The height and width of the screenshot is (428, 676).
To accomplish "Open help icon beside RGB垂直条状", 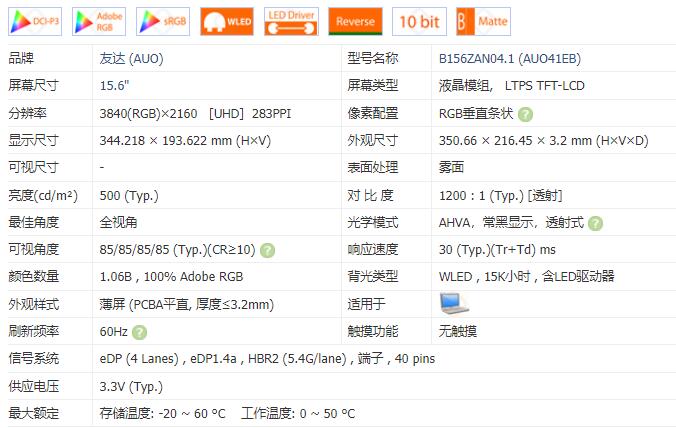I will (525, 114).
